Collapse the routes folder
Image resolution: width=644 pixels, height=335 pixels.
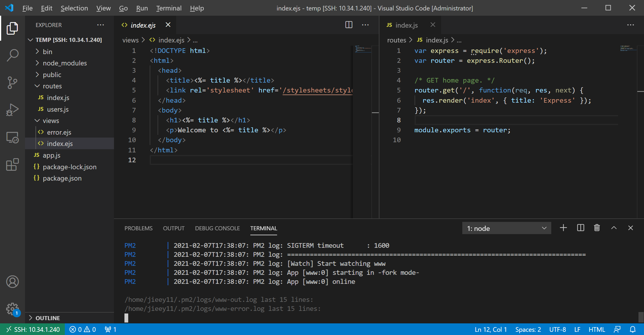tap(52, 86)
